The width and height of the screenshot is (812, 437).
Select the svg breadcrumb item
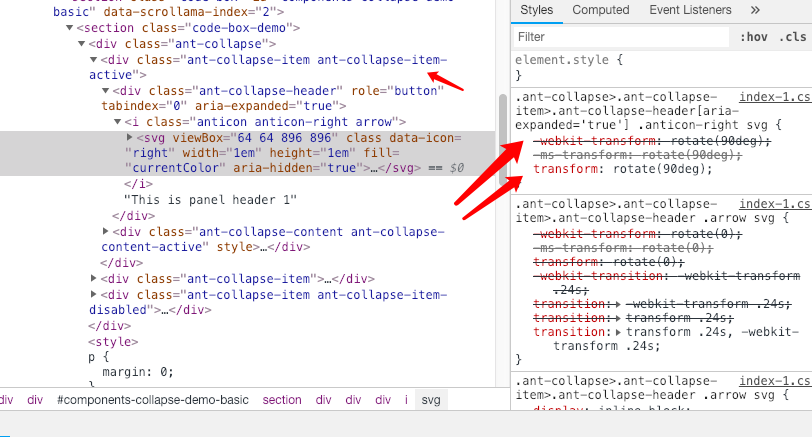[x=431, y=400]
